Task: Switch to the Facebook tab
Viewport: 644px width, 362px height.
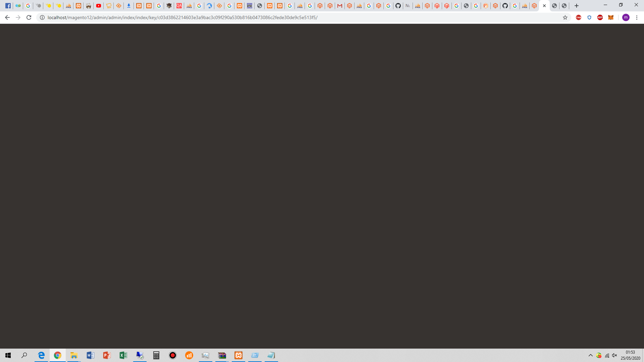Action: [8, 6]
